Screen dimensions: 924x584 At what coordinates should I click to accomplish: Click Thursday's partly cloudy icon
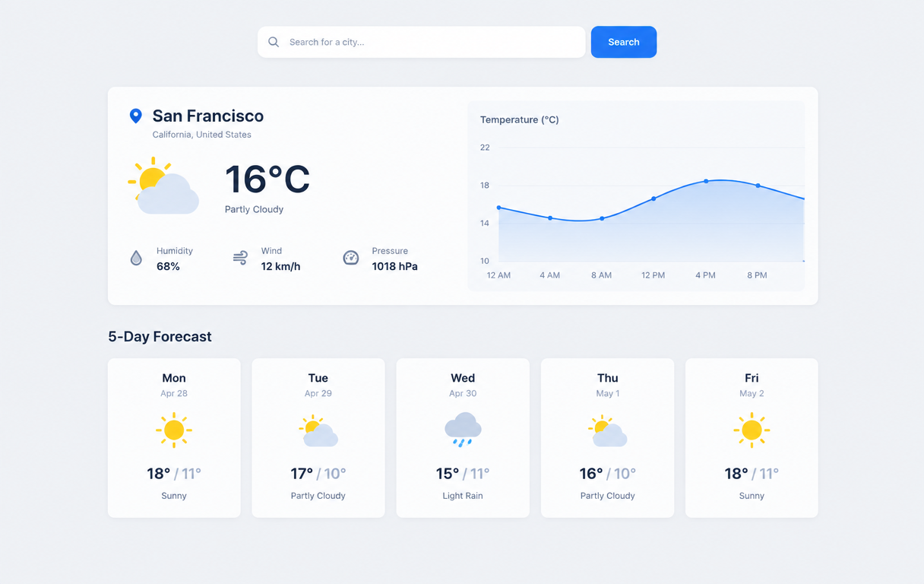point(608,431)
